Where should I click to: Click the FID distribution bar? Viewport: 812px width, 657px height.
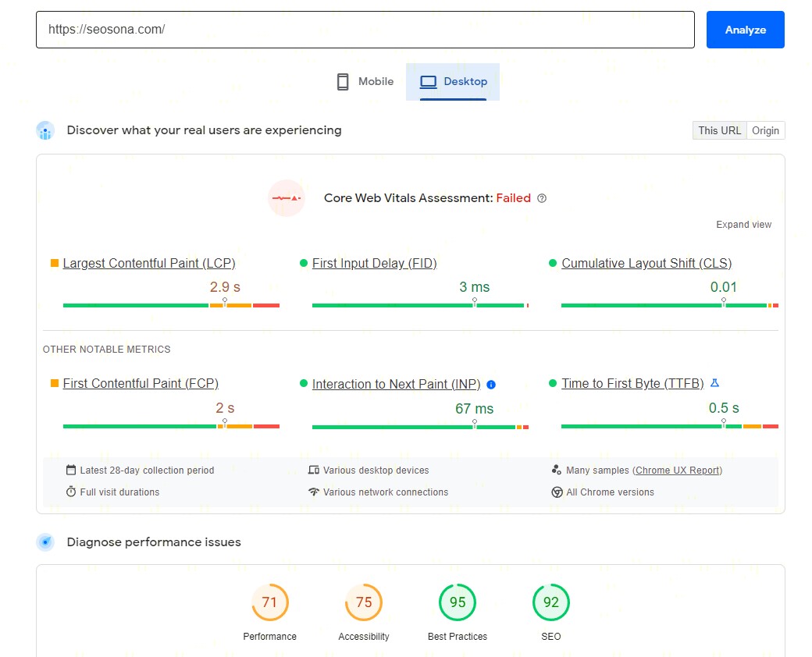[420, 305]
